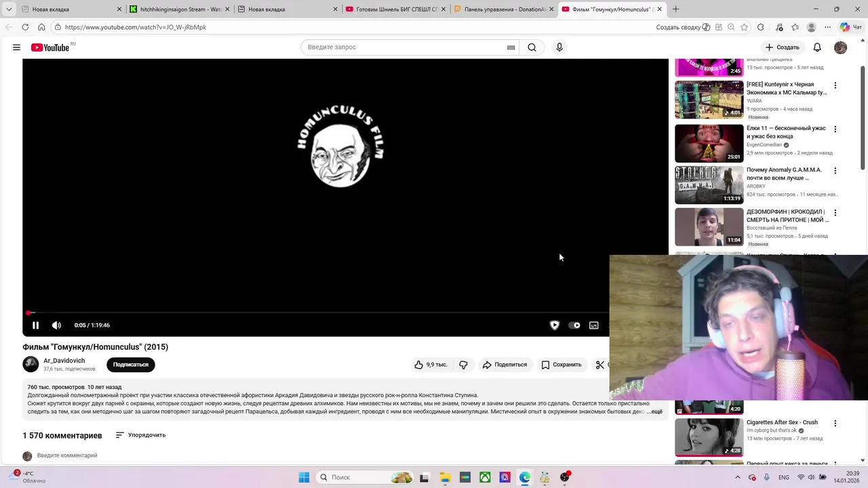Toggle the autoplay switch in the player

tap(574, 325)
